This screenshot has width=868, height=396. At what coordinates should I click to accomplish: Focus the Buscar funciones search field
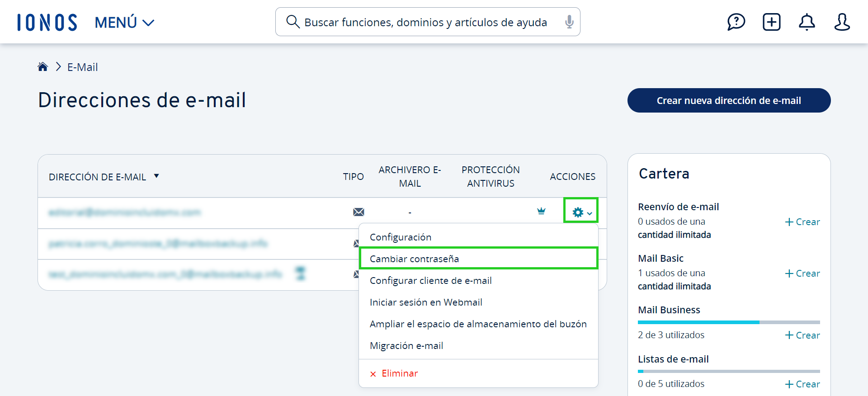(428, 22)
